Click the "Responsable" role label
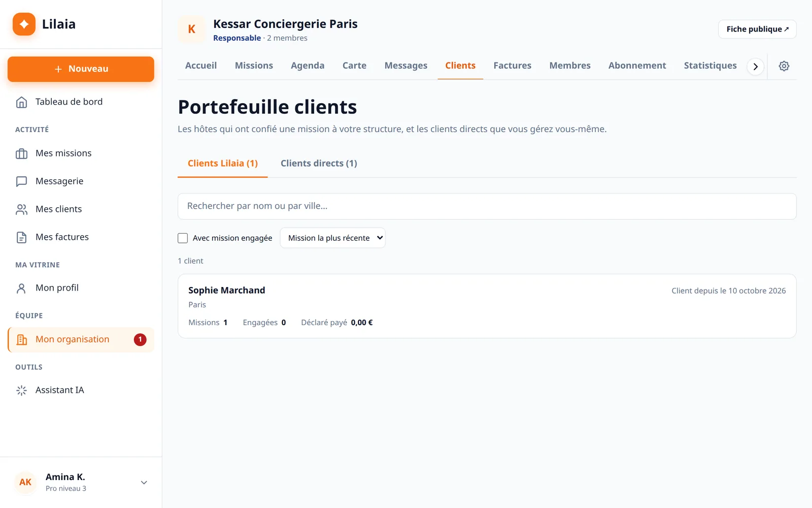The image size is (812, 508). [237, 38]
